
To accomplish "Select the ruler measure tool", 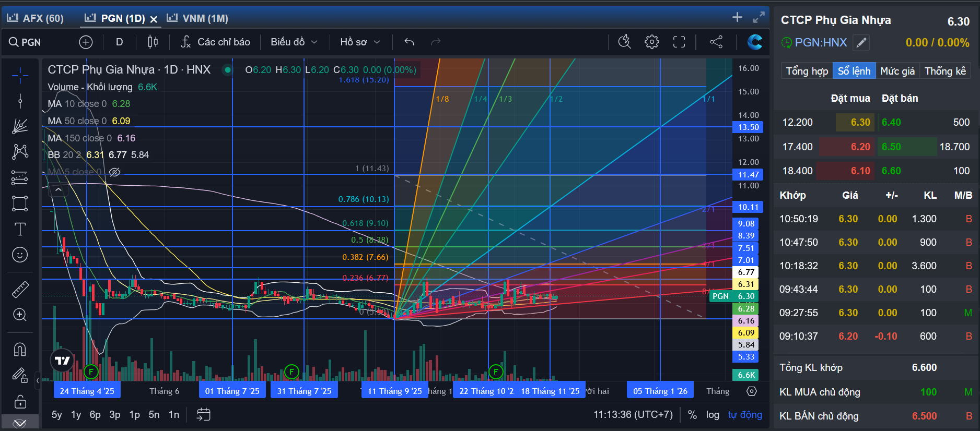I will click(x=20, y=289).
